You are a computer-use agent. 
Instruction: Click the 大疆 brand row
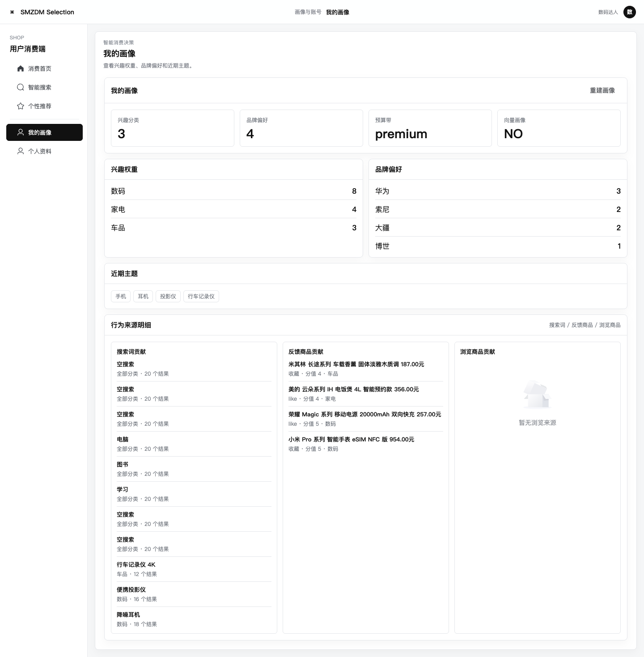498,228
